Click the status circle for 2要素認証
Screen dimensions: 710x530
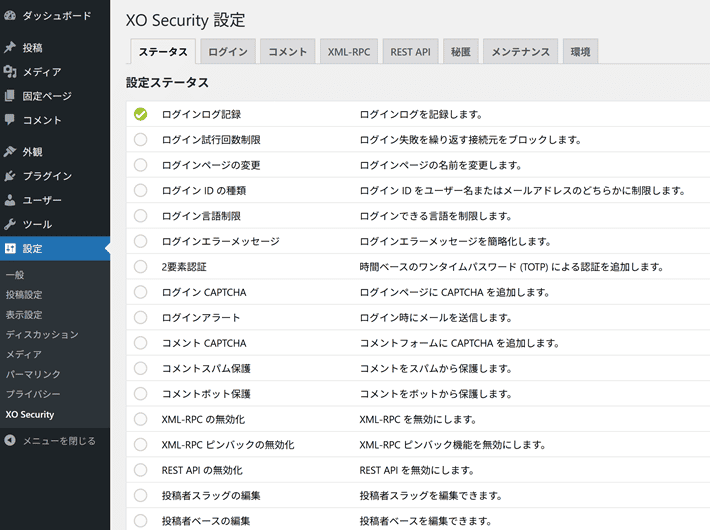coord(140,266)
